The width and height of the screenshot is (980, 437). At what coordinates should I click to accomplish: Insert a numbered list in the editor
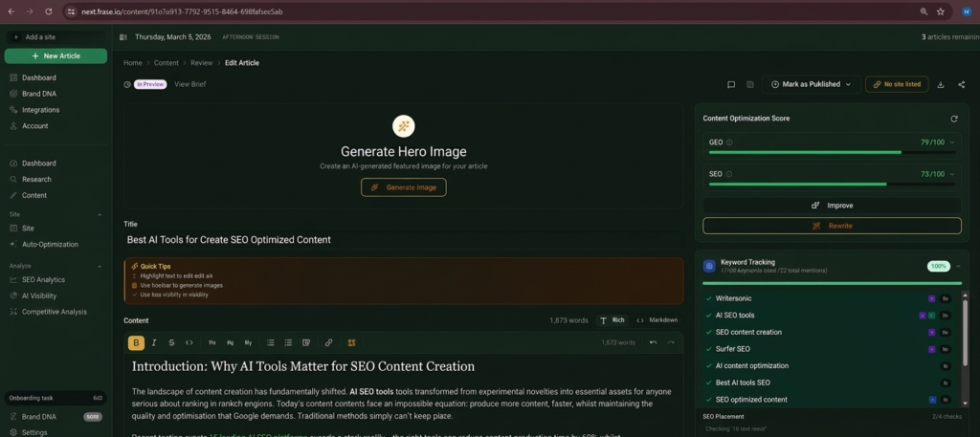[288, 342]
